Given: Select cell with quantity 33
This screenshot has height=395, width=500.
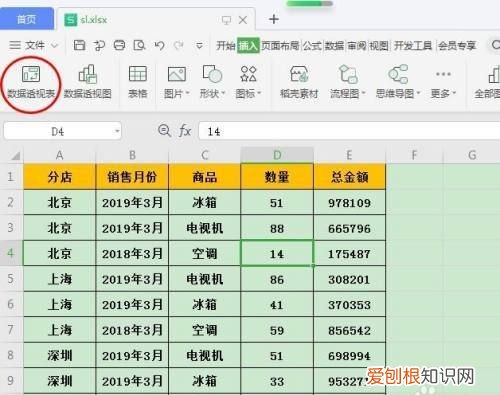Looking at the screenshot, I should coord(277,381).
